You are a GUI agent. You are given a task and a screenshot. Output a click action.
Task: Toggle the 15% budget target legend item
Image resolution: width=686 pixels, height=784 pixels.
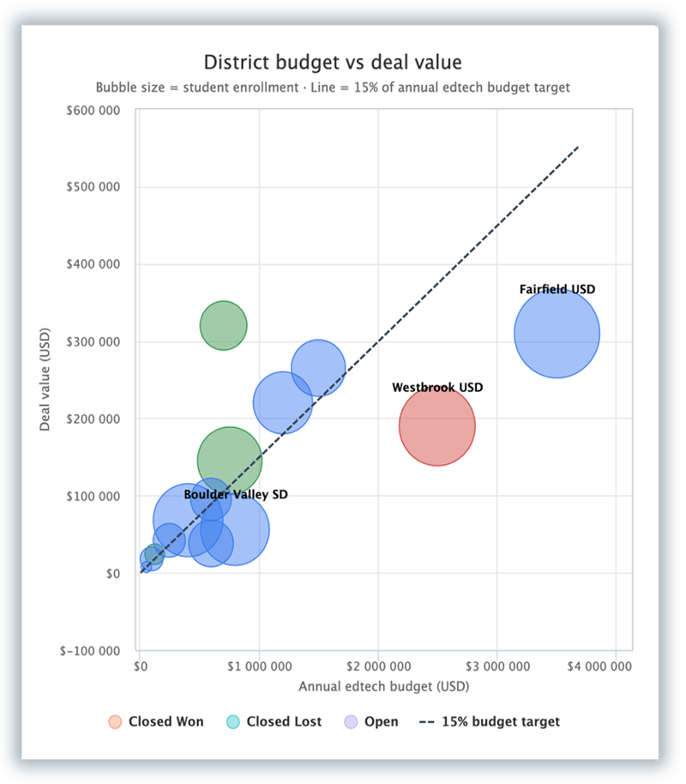490,721
